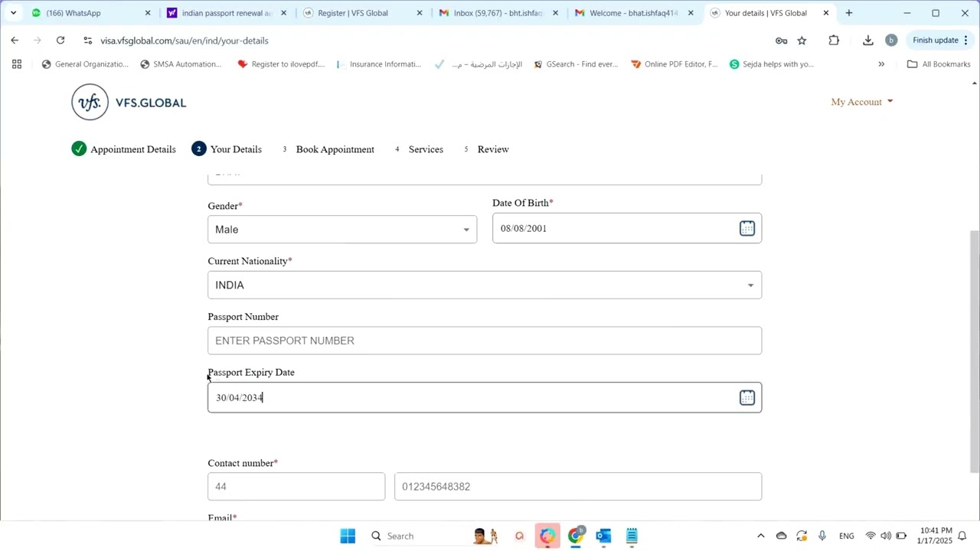980x551 pixels.
Task: Open the tab search dropdown arrow
Action: pyautogui.click(x=13, y=13)
